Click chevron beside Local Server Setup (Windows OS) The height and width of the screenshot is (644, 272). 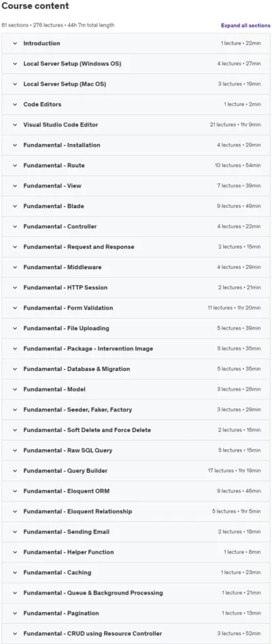15,64
